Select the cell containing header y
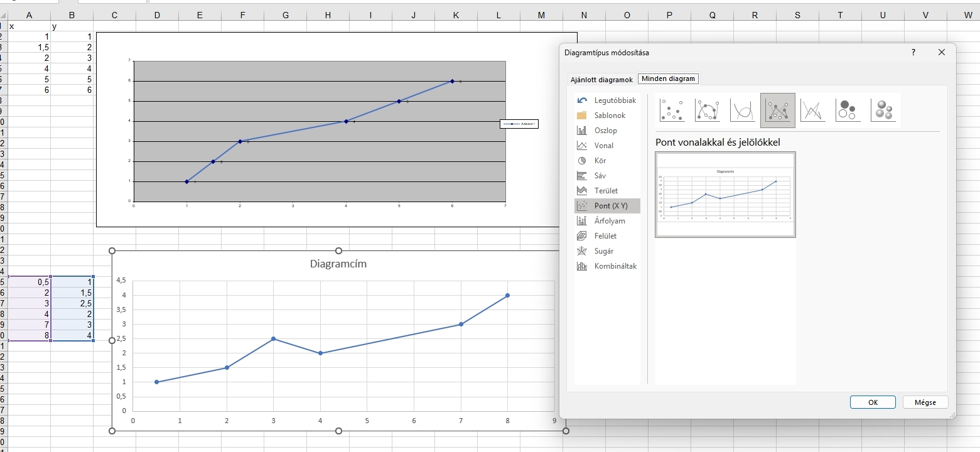Viewport: 980px width, 452px height. click(x=72, y=26)
